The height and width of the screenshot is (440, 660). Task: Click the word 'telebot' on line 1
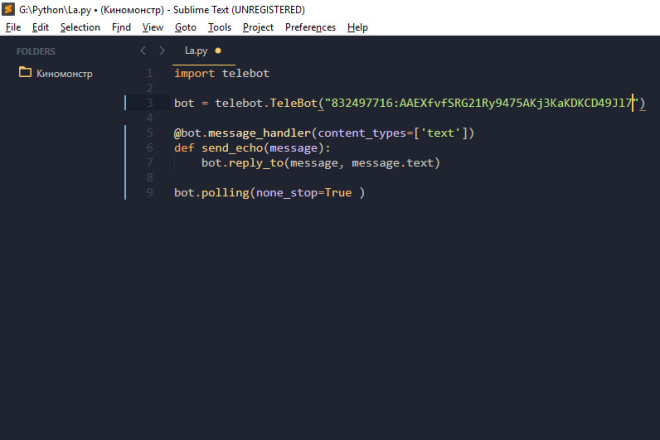click(246, 73)
